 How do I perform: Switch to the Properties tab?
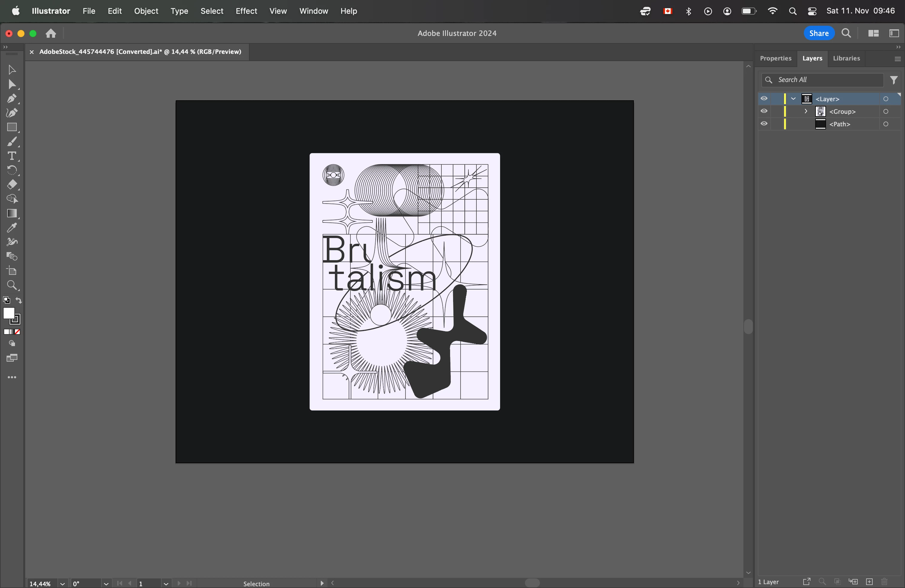(775, 58)
